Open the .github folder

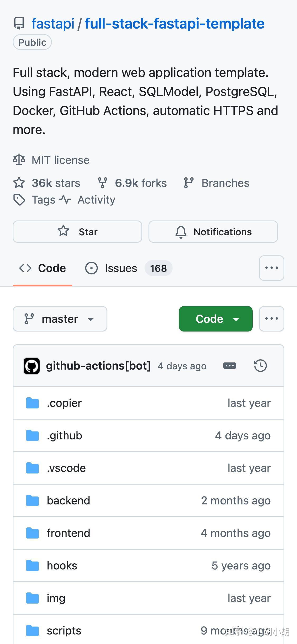tap(64, 436)
